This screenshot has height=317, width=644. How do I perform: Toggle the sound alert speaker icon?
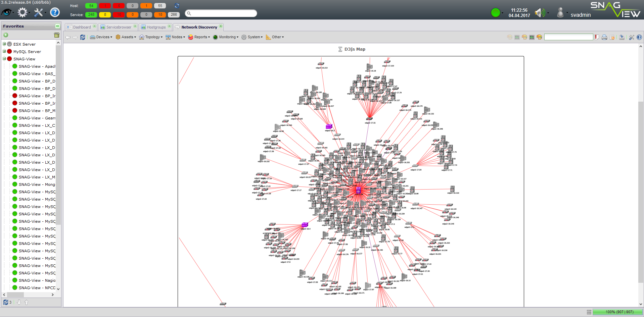coord(540,13)
